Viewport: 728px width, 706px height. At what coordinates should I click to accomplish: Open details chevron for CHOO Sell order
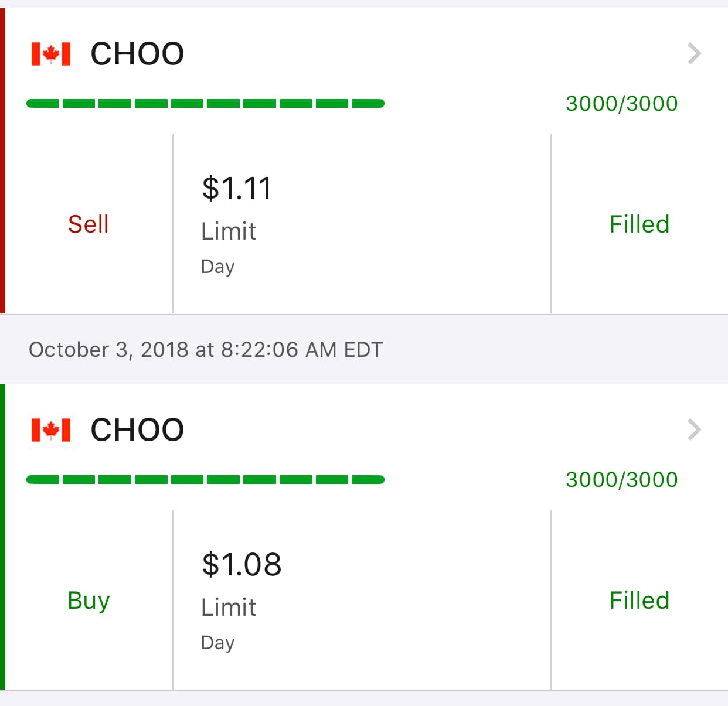click(694, 54)
